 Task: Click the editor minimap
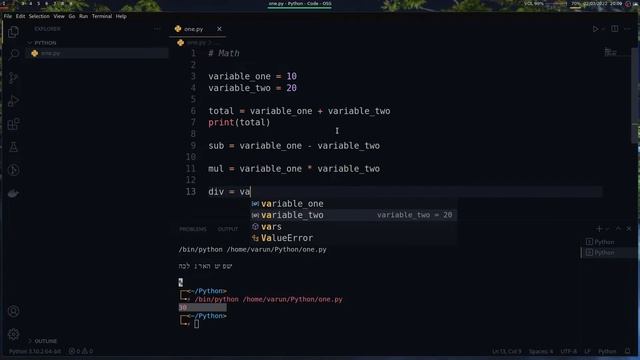[x=611, y=52]
